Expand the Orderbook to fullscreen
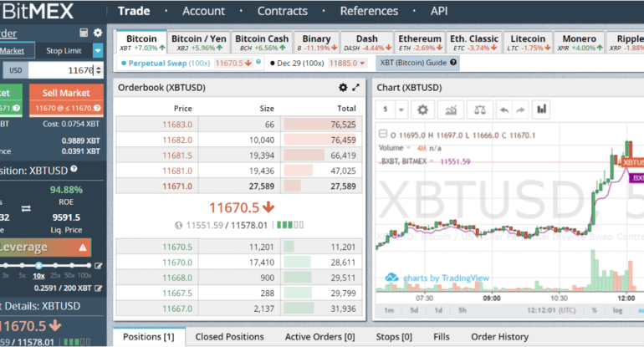This screenshot has width=644, height=347. [x=355, y=87]
